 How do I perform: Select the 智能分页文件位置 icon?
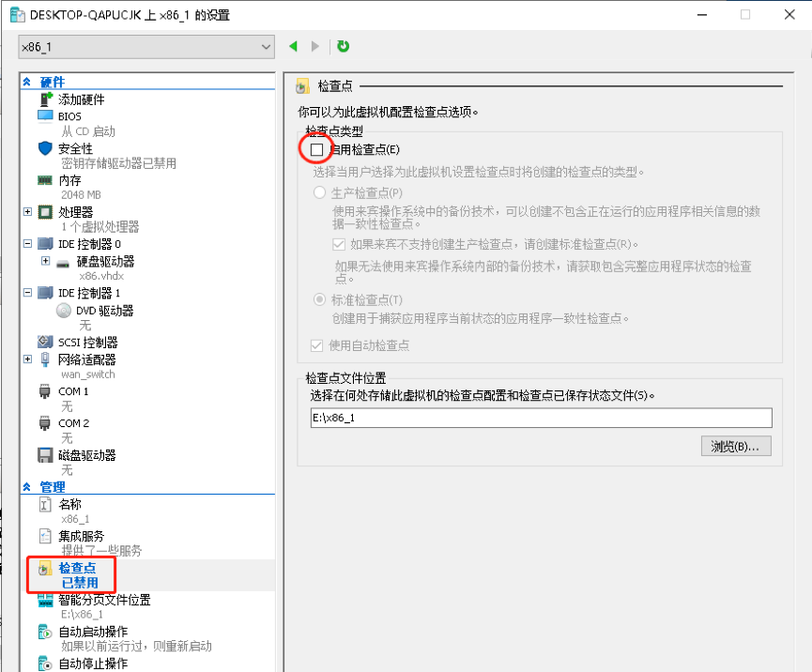[x=46, y=601]
